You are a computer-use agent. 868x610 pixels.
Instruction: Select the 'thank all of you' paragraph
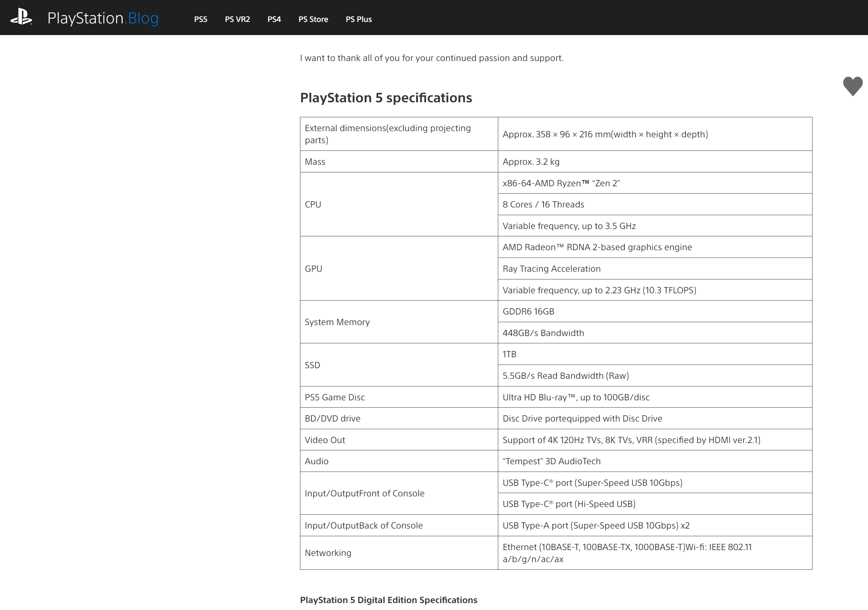[432, 58]
